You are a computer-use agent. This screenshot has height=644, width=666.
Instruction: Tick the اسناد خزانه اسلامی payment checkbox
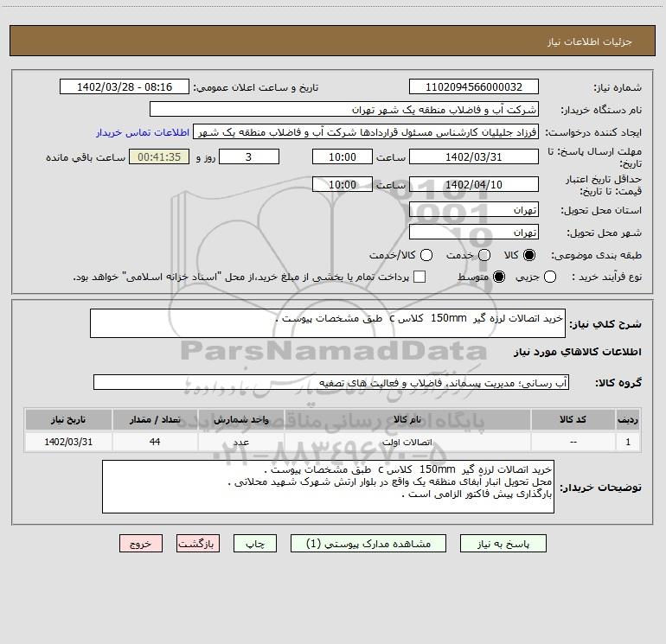pos(419,277)
